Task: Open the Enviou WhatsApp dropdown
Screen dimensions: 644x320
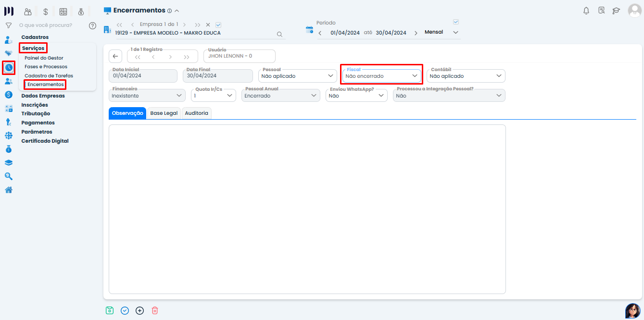Action: [x=356, y=96]
